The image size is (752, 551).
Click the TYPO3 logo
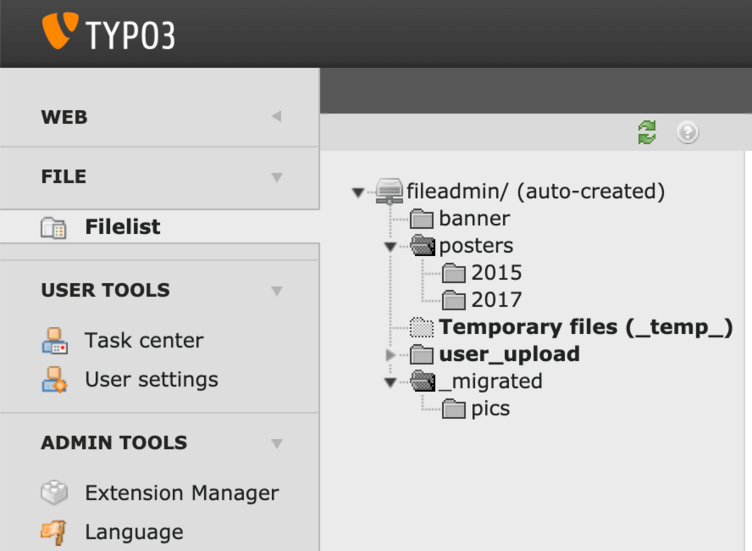pyautogui.click(x=109, y=32)
